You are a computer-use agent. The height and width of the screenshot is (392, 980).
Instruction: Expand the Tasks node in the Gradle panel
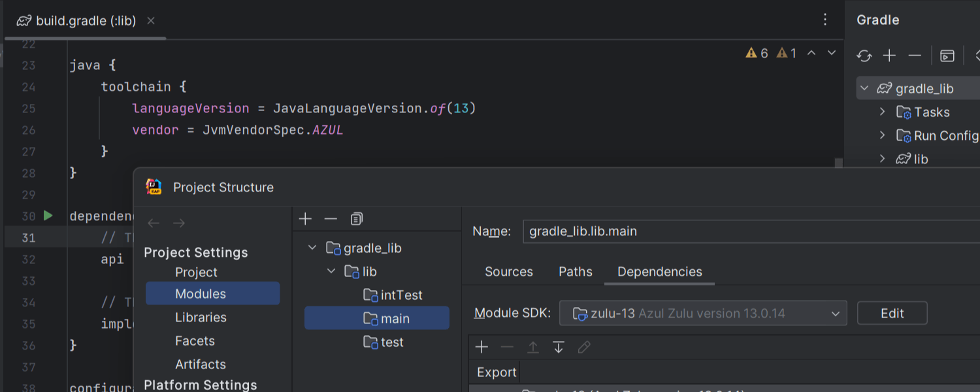tap(883, 112)
